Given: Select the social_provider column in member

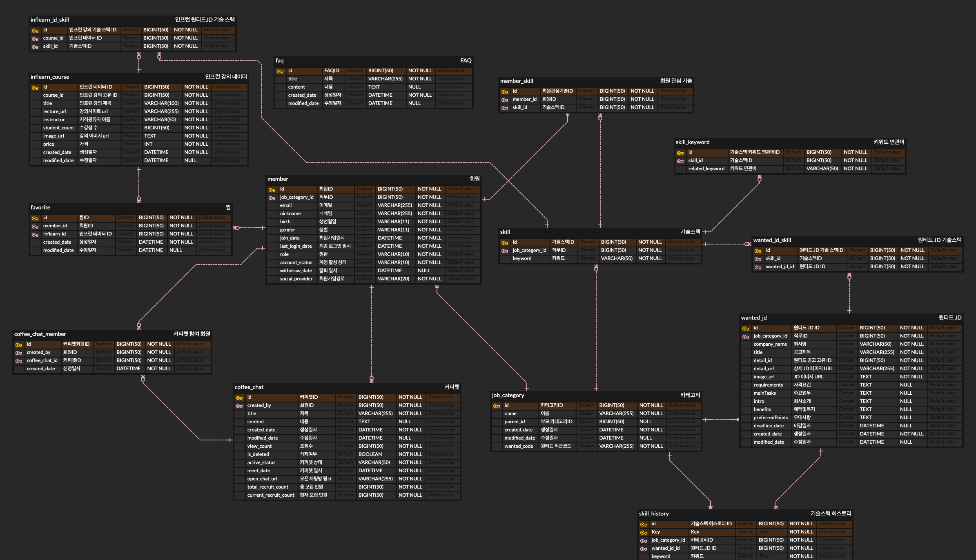Looking at the screenshot, I should tap(296, 279).
